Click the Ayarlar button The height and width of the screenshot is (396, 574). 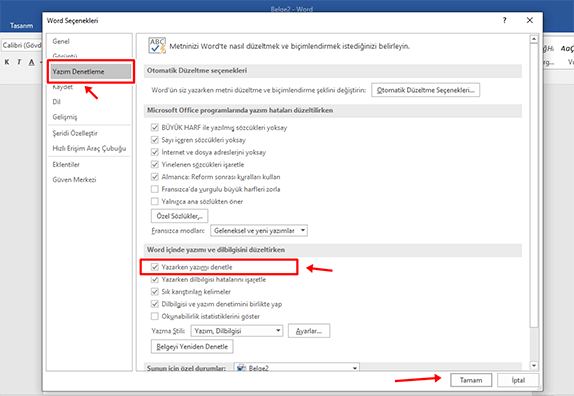coord(309,331)
